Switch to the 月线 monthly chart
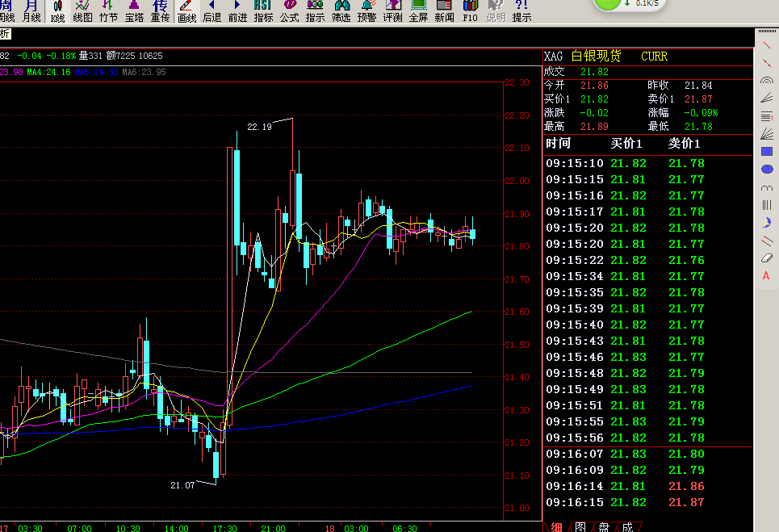Image resolution: width=779 pixels, height=532 pixels. tap(31, 10)
